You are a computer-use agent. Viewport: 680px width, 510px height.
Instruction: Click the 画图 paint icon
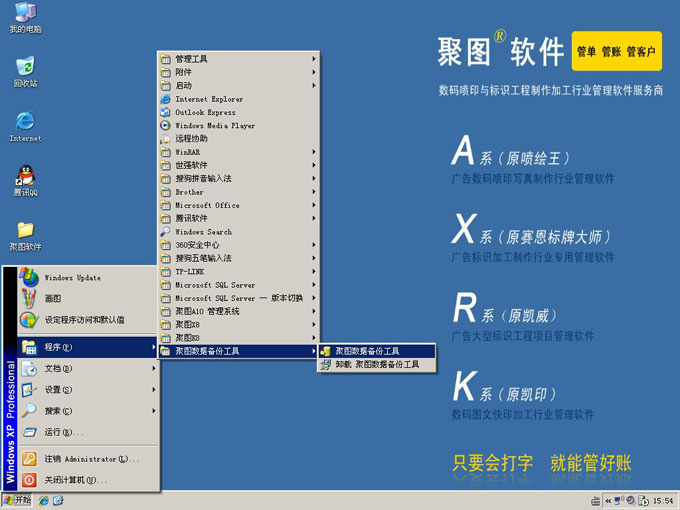(29, 298)
